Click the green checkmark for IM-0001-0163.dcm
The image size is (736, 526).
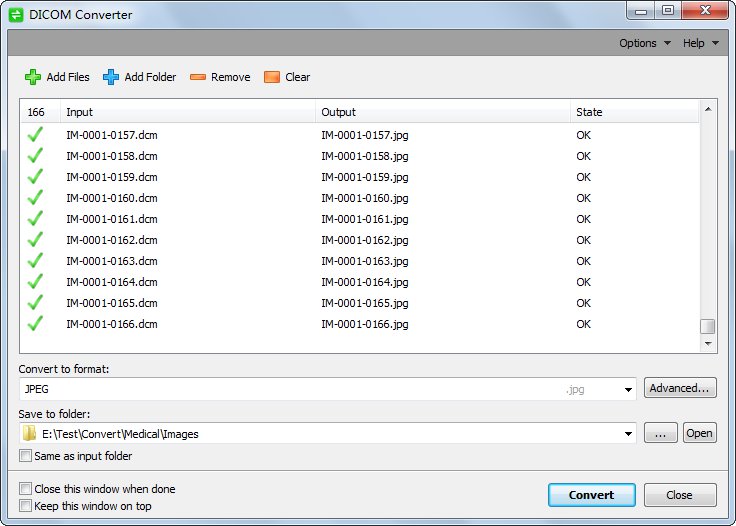pos(35,261)
